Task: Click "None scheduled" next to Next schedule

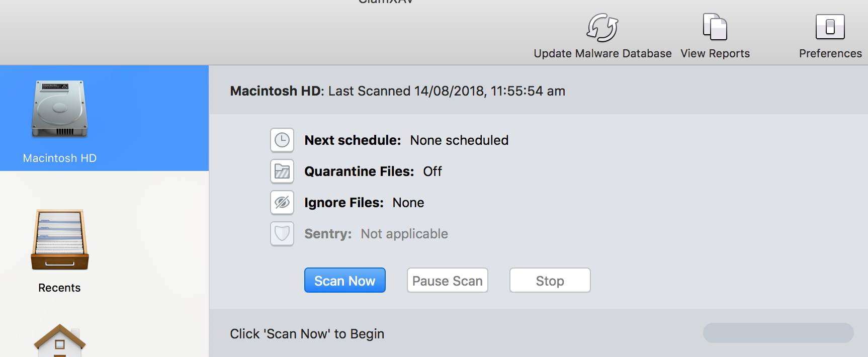Action: 459,140
